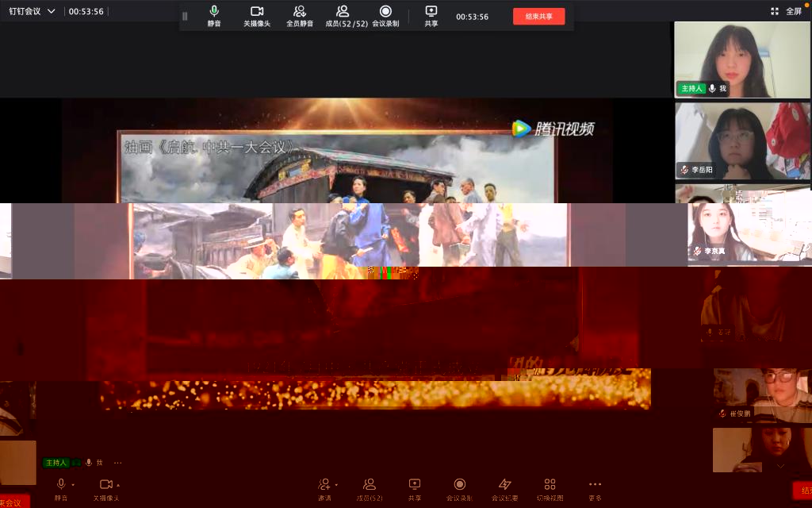Click the mic icon on host 我 thumbnail
812x508 pixels.
click(x=712, y=89)
